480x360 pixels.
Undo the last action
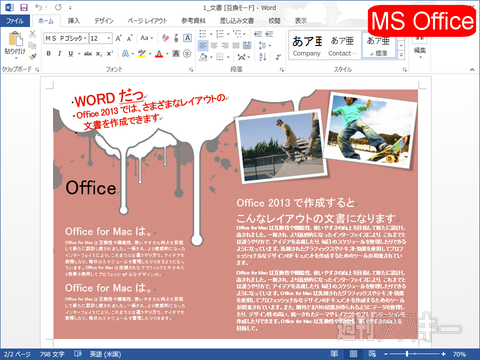[39, 7]
